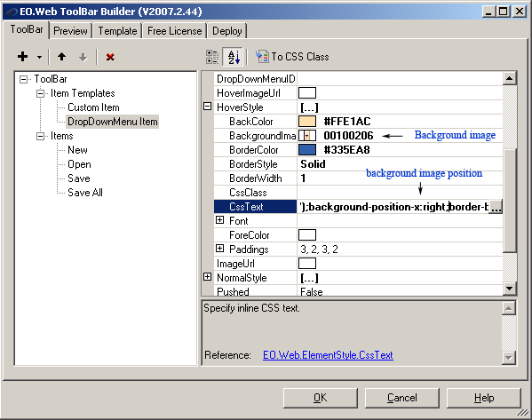Click the BackColor #FFE1AC swatch
This screenshot has width=532, height=420.
pos(307,122)
